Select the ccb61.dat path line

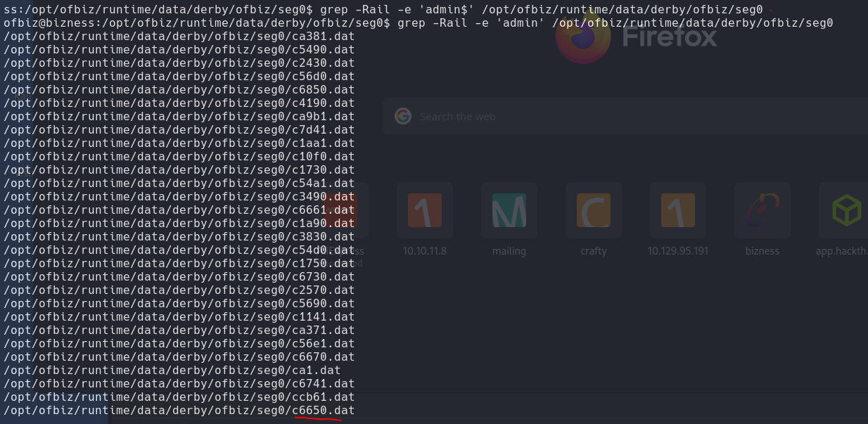click(x=179, y=397)
